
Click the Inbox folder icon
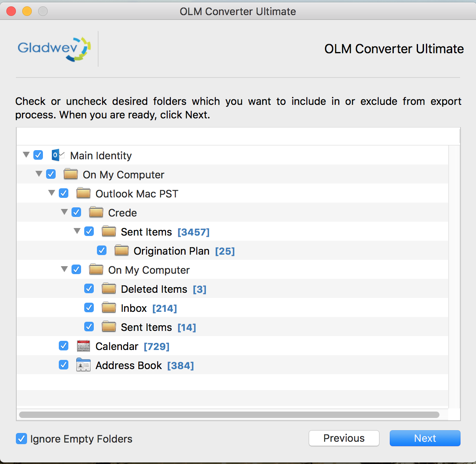[109, 308]
